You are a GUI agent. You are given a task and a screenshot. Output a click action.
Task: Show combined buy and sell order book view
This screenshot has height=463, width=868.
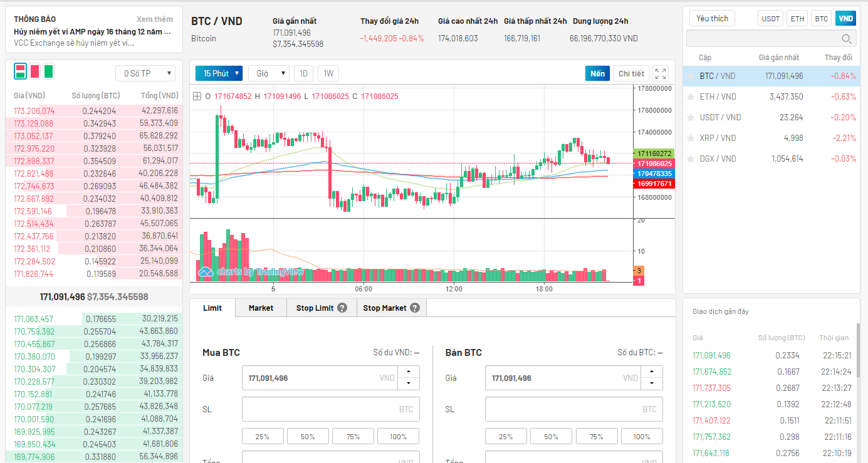tap(21, 71)
